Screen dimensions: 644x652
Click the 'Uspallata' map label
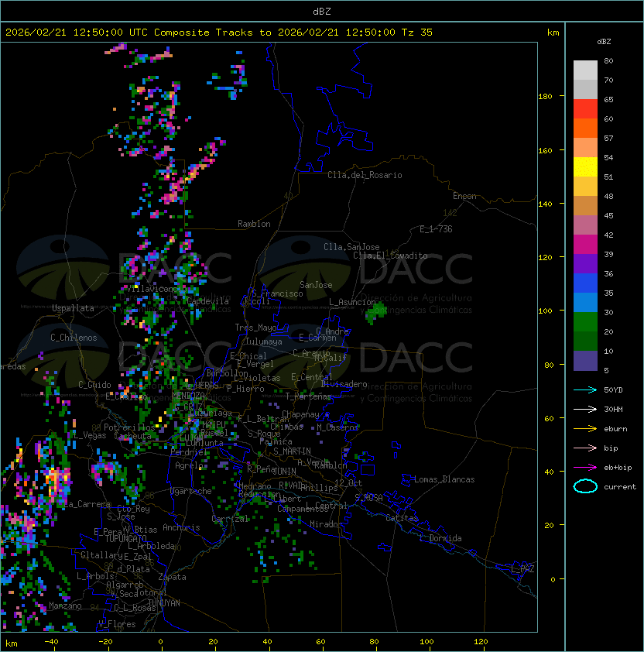(73, 308)
